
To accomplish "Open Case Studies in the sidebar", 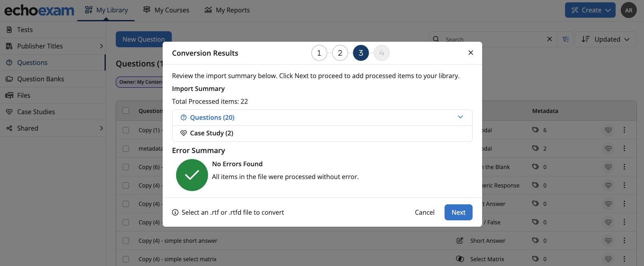I will (53, 112).
